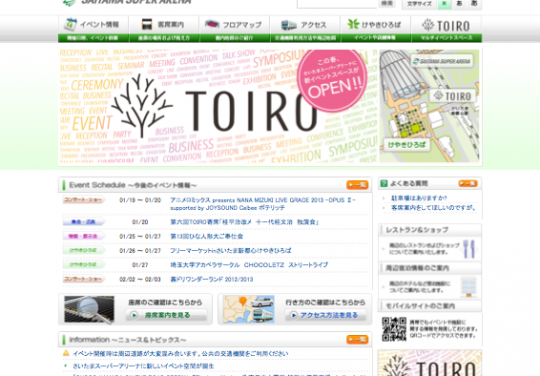The image size is (540, 376).
Task: Click the アクセス方法を見る button
Action: tap(325, 315)
